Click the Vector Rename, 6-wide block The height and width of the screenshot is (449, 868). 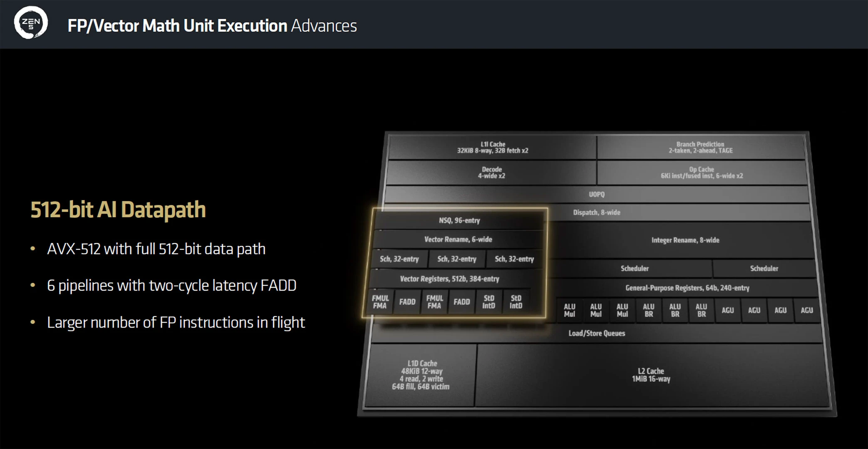tap(458, 239)
